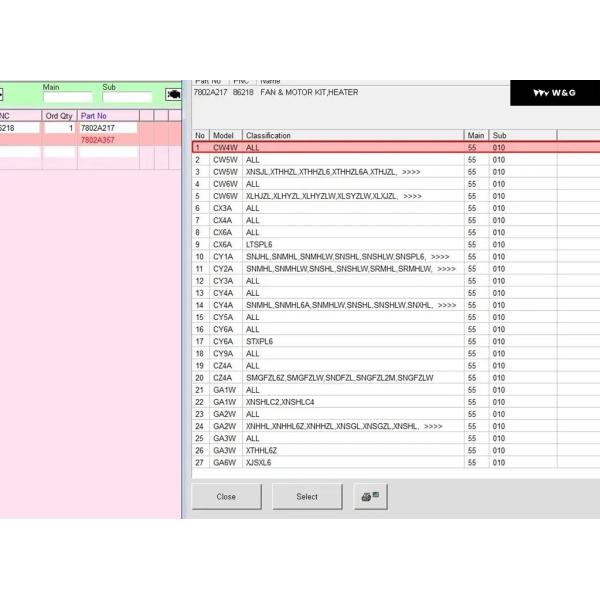Click the car icon next to Sub field
Screen dimensions: 600x600
(x=173, y=95)
